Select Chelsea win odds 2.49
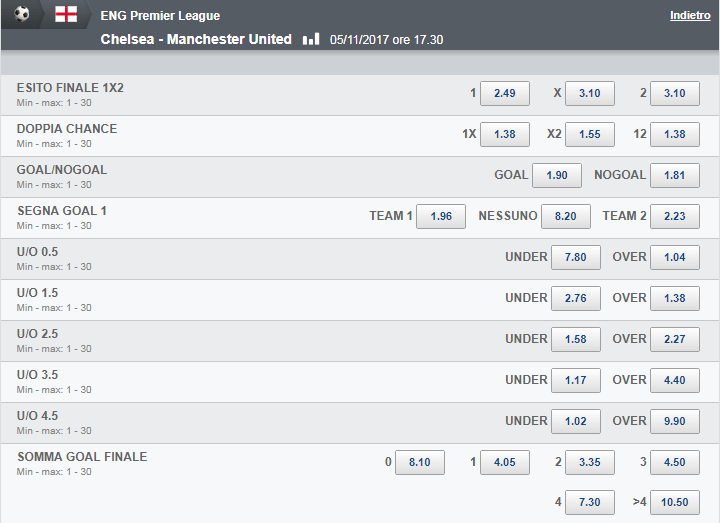720x523 pixels. point(505,93)
